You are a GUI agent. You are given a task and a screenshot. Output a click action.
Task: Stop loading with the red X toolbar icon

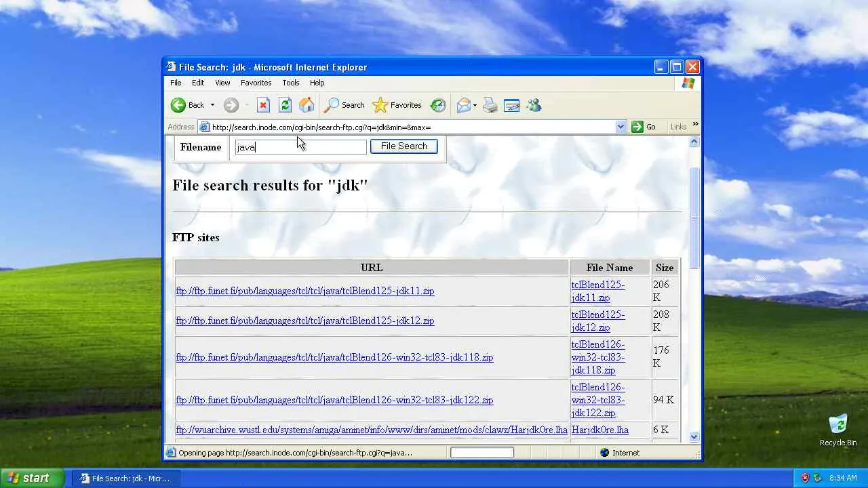(x=263, y=105)
